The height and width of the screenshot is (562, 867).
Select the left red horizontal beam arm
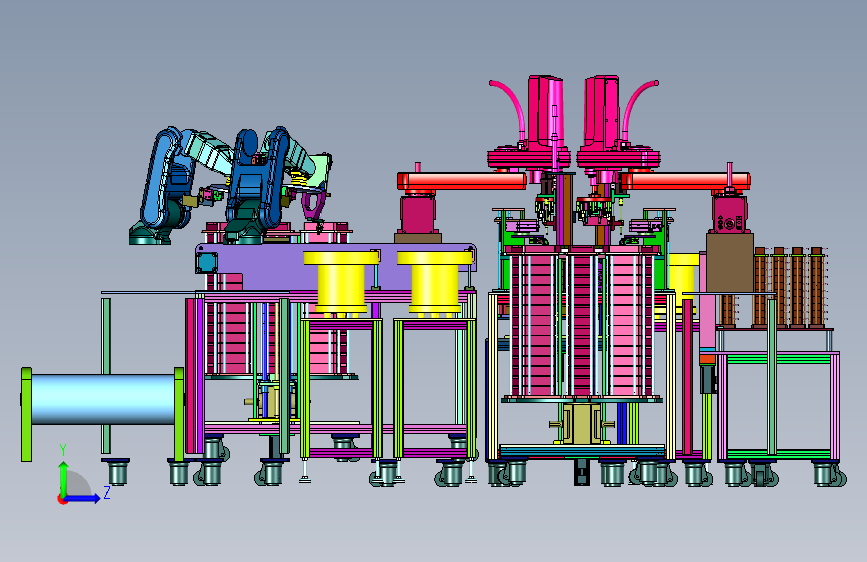pos(462,181)
